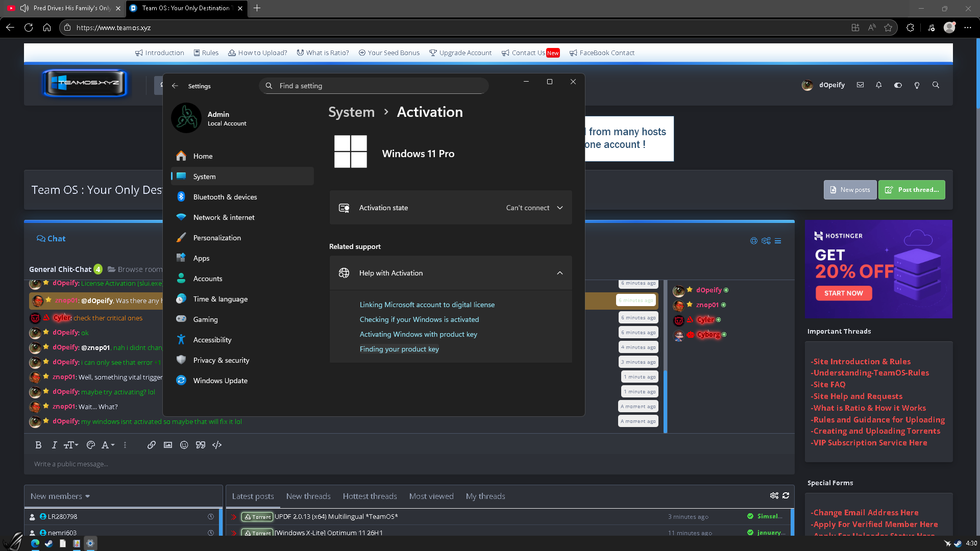Insert image in chat editor
980x551 pixels.
coord(168,445)
